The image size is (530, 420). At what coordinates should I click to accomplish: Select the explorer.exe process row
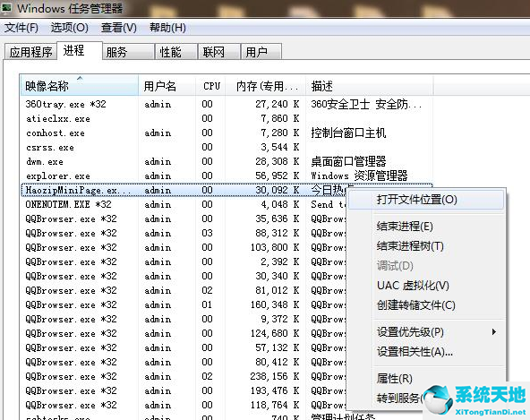227,176
